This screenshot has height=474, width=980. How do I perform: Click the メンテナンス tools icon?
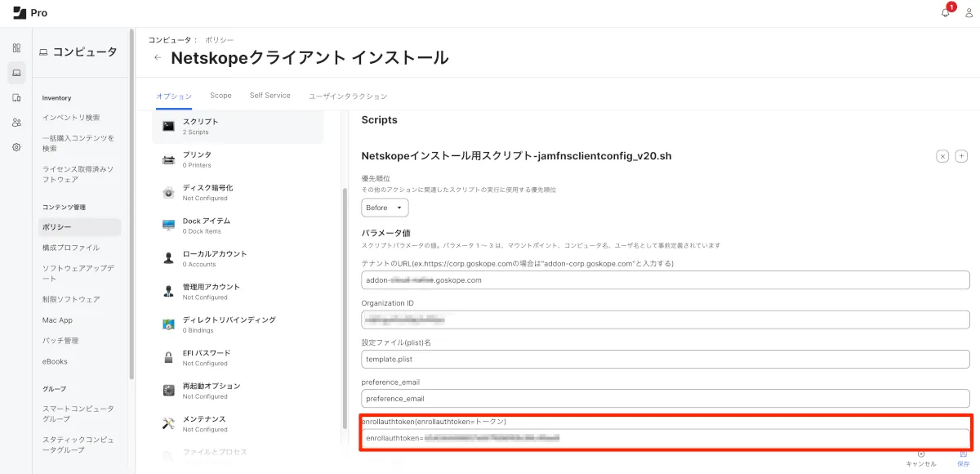(168, 423)
